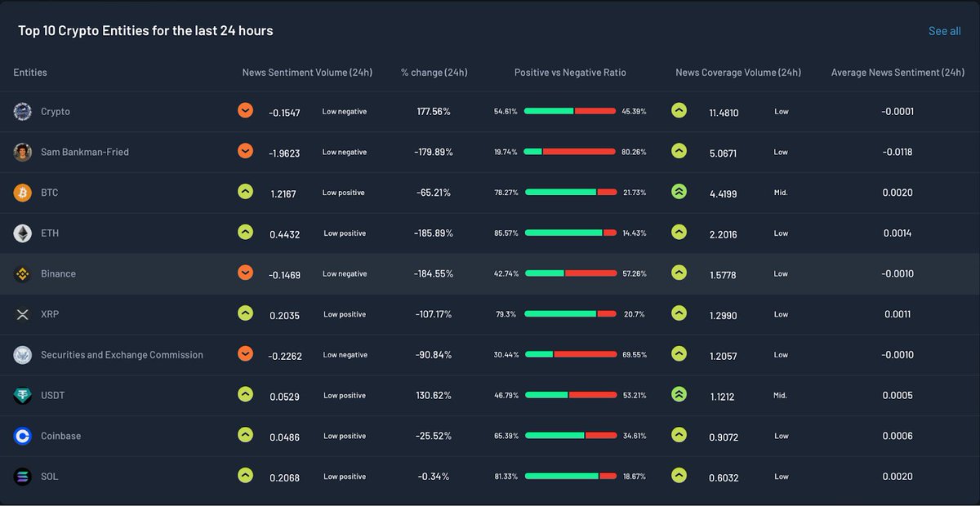Sort by % change (24h) header

(434, 73)
